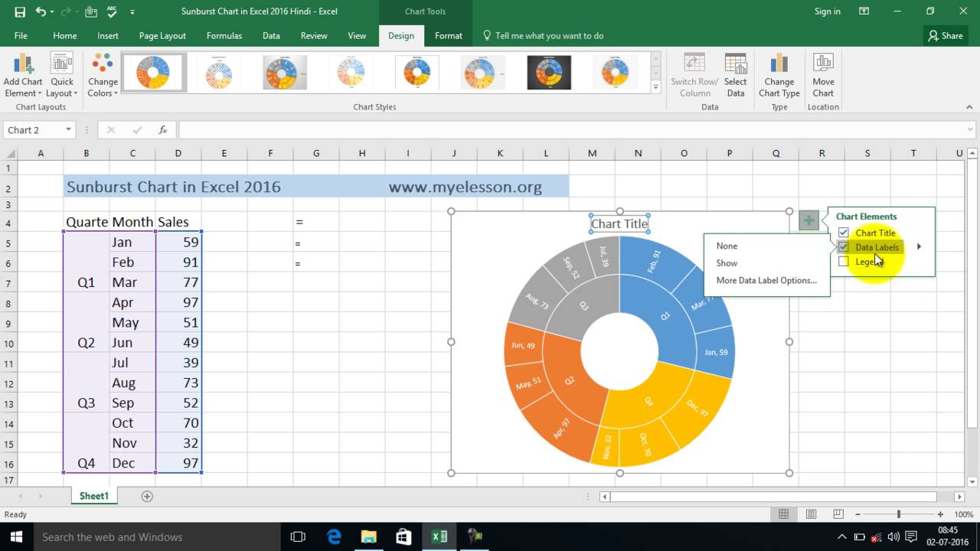Click the zoom slider handle
Viewport: 980px width, 551px height.
tap(899, 514)
